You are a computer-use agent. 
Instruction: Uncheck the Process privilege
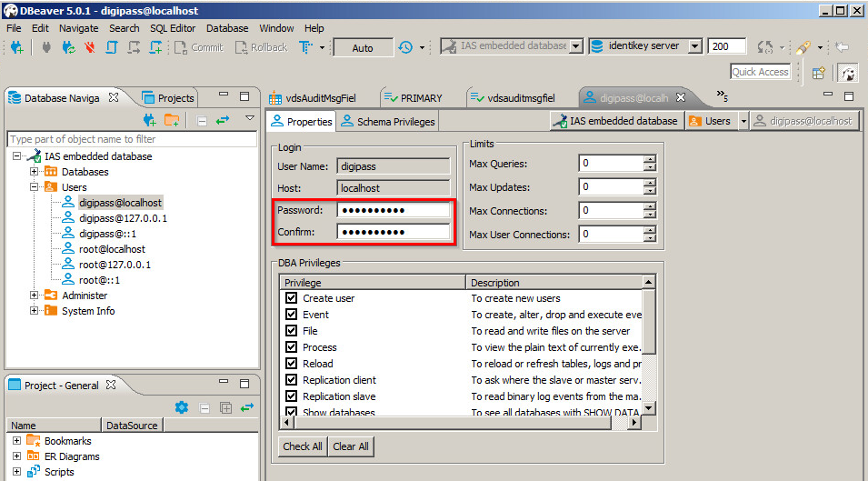pos(291,347)
